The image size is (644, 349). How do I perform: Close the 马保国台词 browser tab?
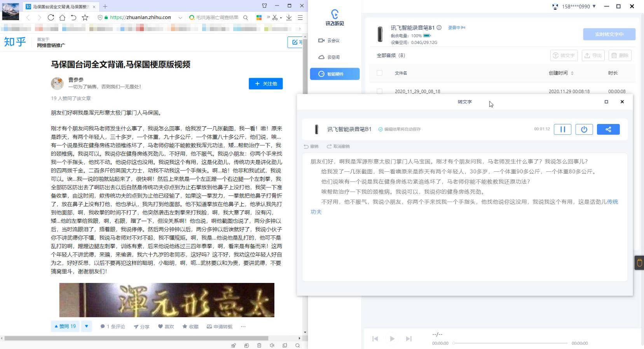(94, 7)
